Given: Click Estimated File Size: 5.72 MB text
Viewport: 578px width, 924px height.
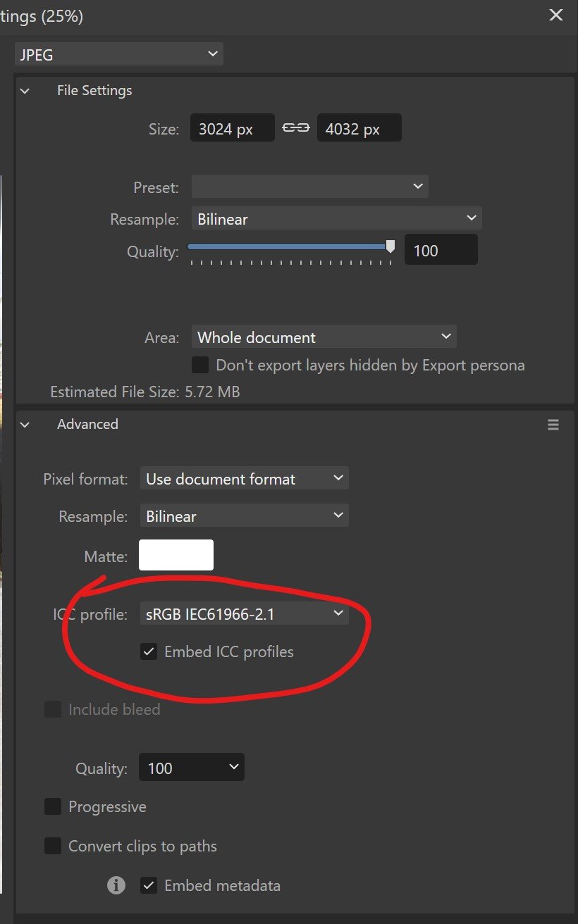Looking at the screenshot, I should pos(145,392).
